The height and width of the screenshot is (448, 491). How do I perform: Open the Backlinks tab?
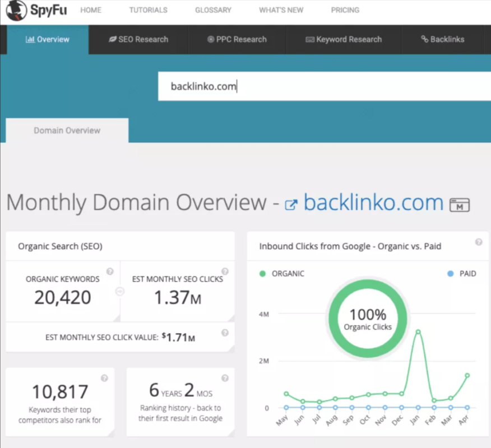[x=443, y=39]
